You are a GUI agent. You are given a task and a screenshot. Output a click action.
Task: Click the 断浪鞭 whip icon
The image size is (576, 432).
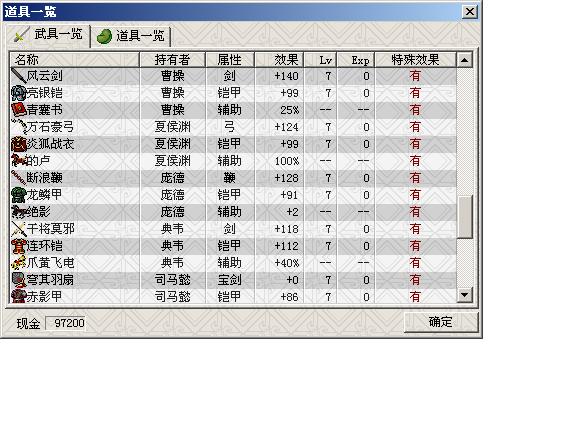click(x=18, y=178)
